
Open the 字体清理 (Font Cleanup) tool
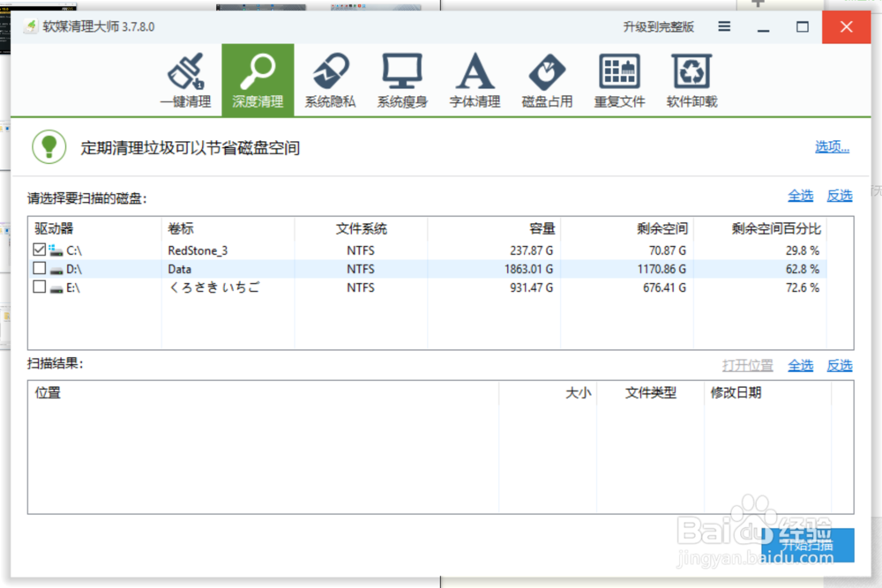tap(475, 79)
